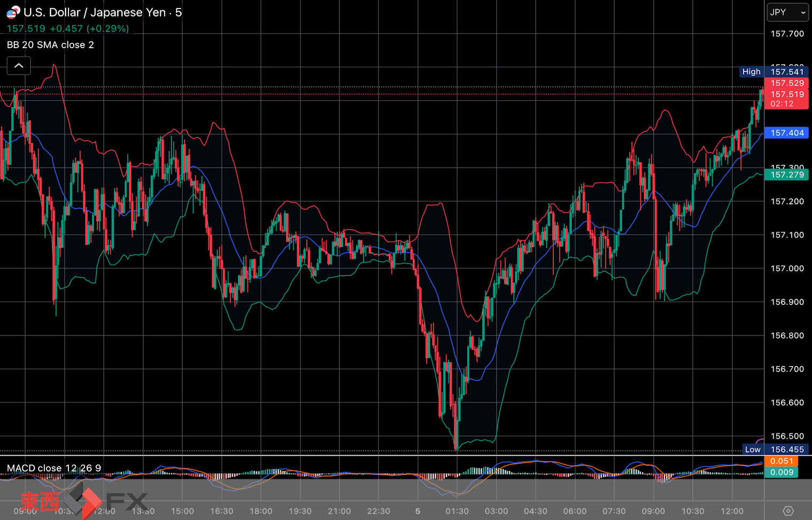This screenshot has width=812, height=520.
Task: Click the green MACD histogram value 0.009
Action: (781, 472)
